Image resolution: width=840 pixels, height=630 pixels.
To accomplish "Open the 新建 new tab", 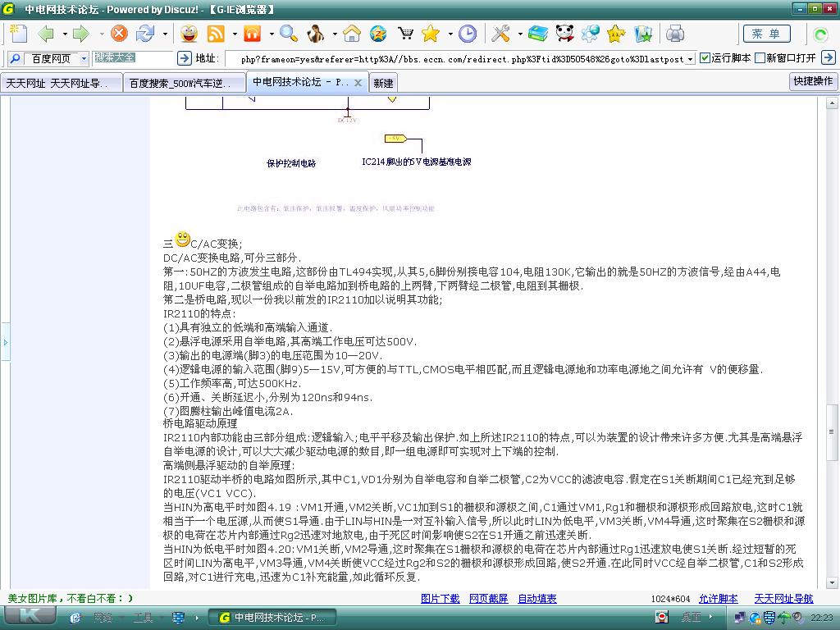I will click(383, 83).
